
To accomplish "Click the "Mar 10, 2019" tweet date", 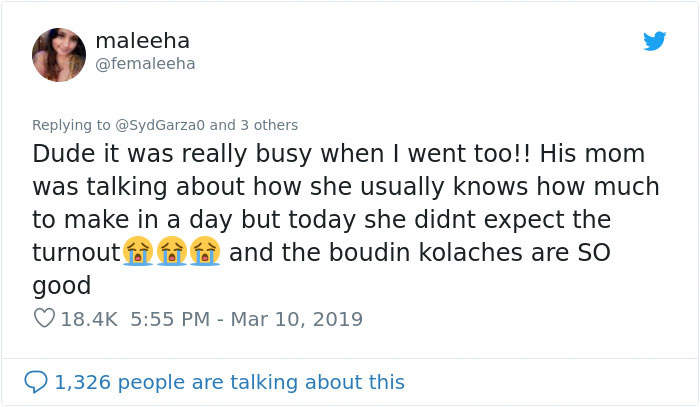I will pos(298,319).
